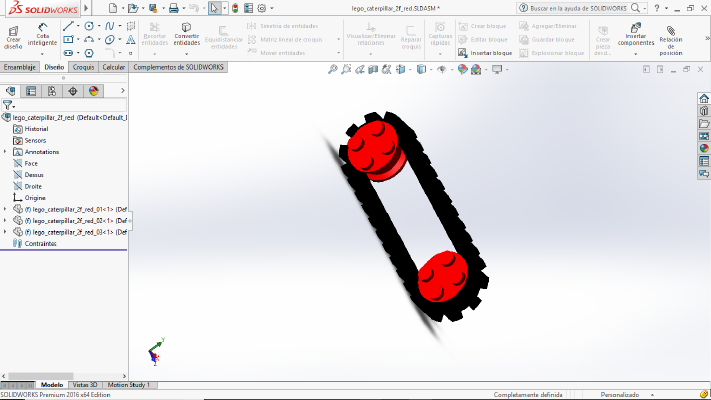This screenshot has width=711, height=400.
Task: Click the Print icon
Action: (174, 8)
